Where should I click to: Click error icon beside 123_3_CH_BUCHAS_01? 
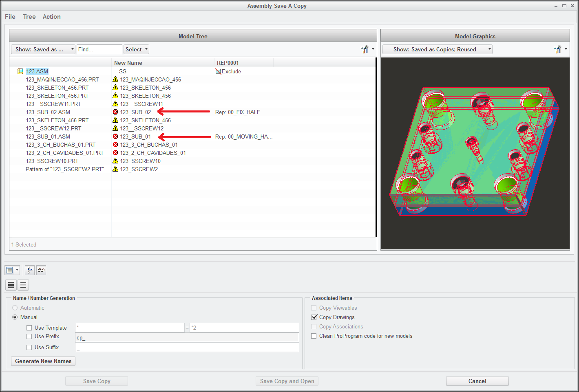[x=115, y=145]
